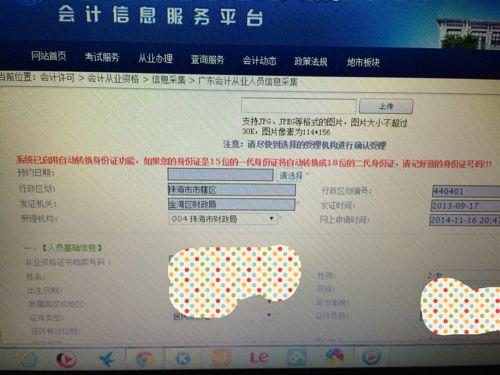
Task: Launch the red-black media player taskbar icon
Action: click(x=66, y=359)
